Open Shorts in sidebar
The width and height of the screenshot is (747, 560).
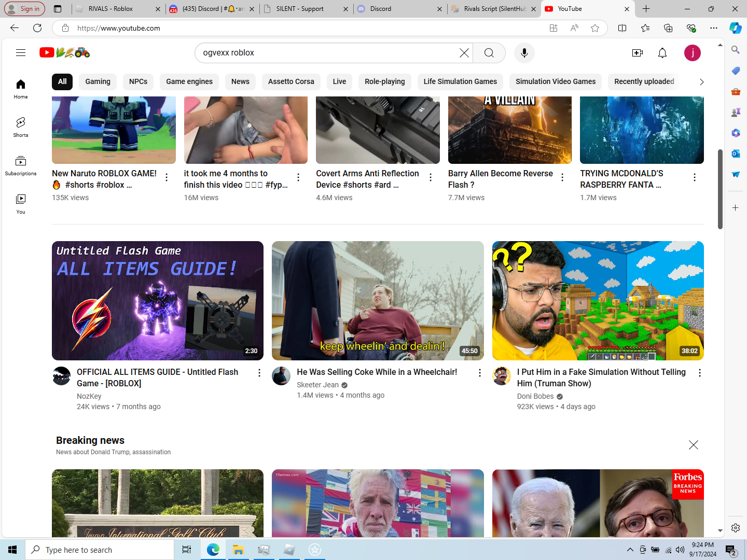click(x=21, y=128)
